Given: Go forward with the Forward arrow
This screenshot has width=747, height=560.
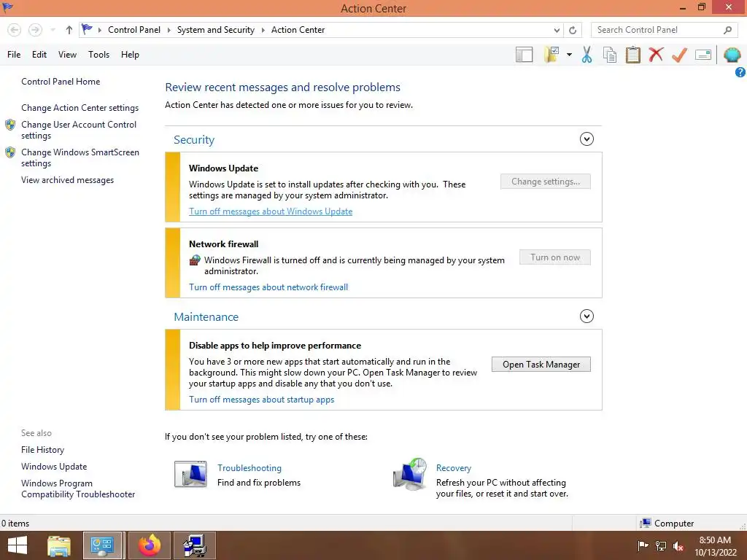Looking at the screenshot, I should 35,30.
